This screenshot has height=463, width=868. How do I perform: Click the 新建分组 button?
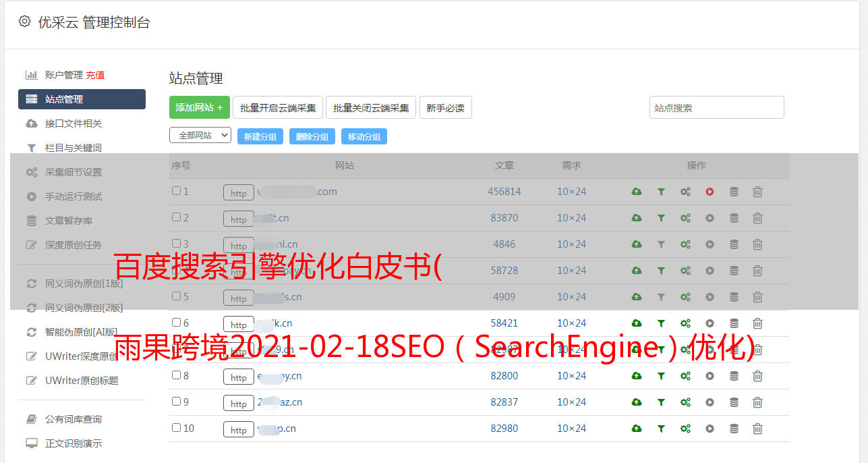pyautogui.click(x=260, y=136)
